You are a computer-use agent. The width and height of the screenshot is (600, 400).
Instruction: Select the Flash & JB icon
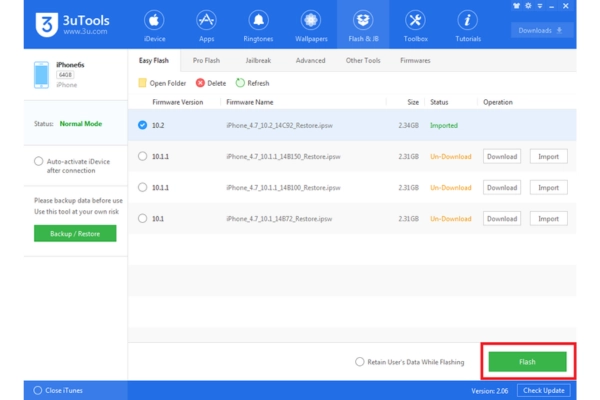tap(362, 21)
